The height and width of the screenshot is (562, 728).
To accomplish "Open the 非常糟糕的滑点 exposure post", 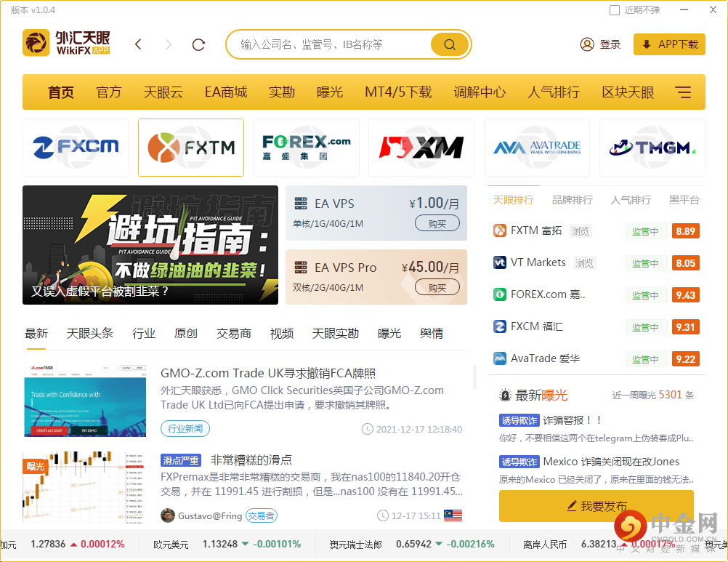I will coord(251,459).
